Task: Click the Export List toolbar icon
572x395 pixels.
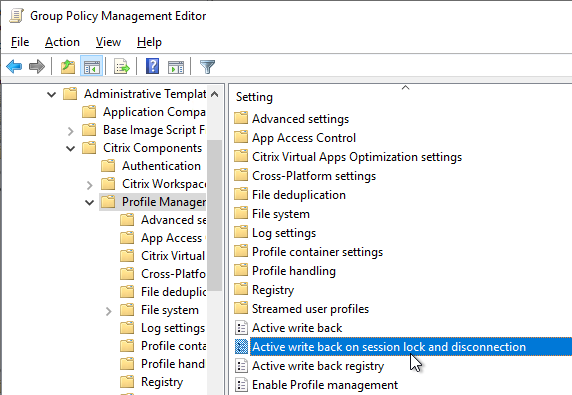Action: [x=121, y=67]
